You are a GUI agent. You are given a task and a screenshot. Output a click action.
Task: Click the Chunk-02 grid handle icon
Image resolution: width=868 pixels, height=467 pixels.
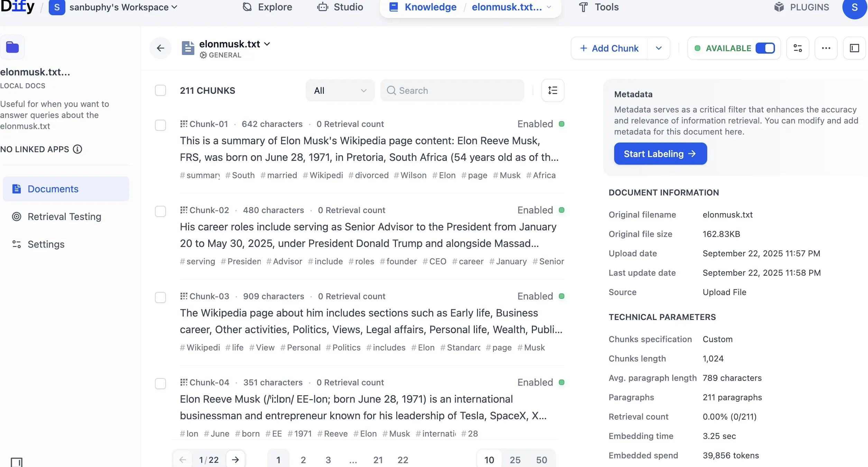click(184, 210)
